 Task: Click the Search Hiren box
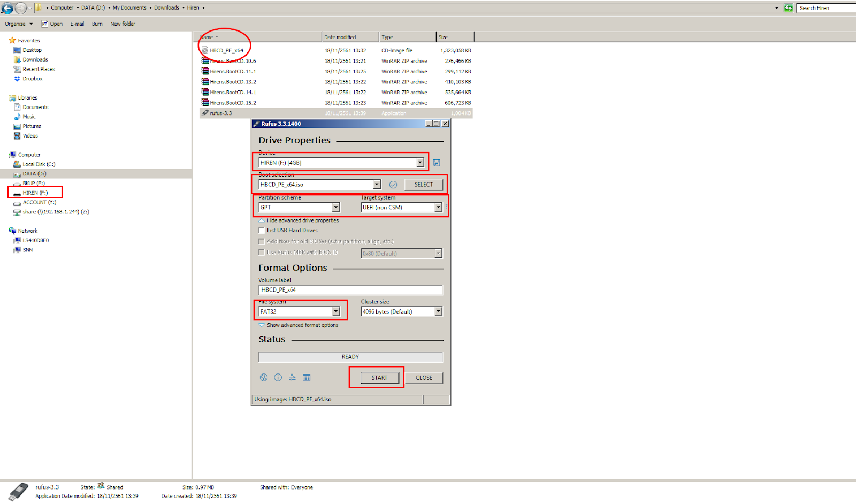(827, 8)
